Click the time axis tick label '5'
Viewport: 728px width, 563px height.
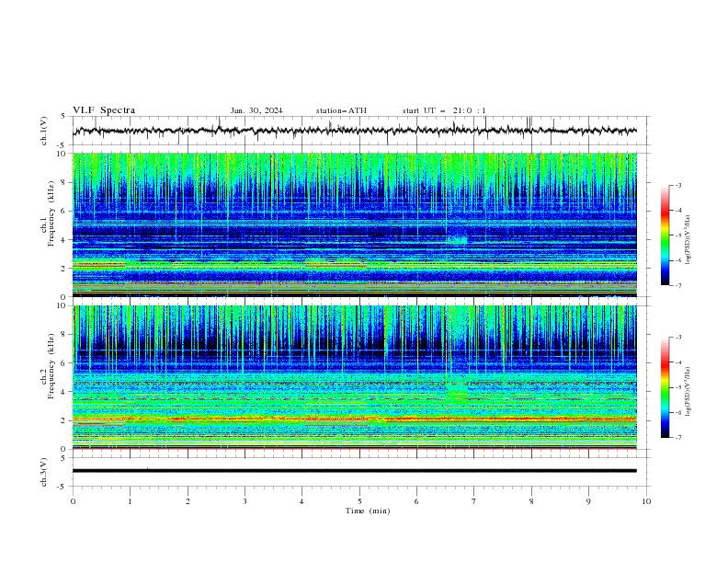coord(359,501)
